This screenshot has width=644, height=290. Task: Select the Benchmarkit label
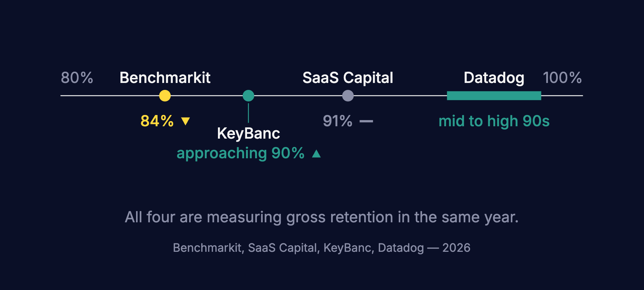coord(165,78)
